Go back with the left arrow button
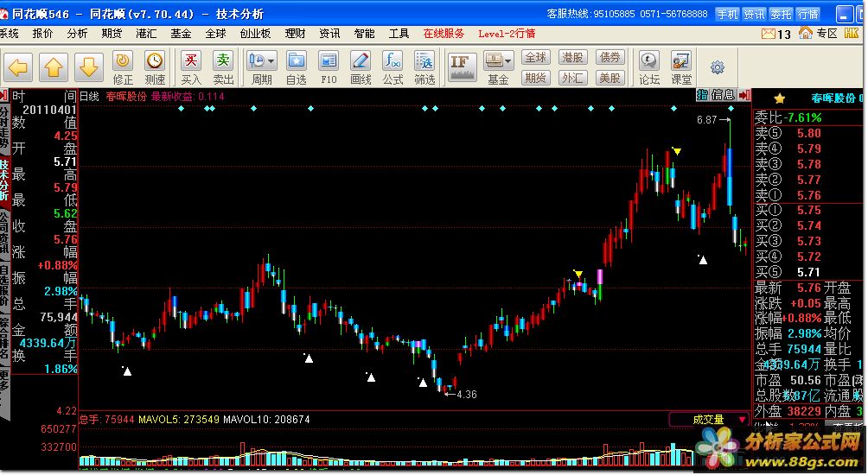This screenshot has height=475, width=868. [x=18, y=68]
